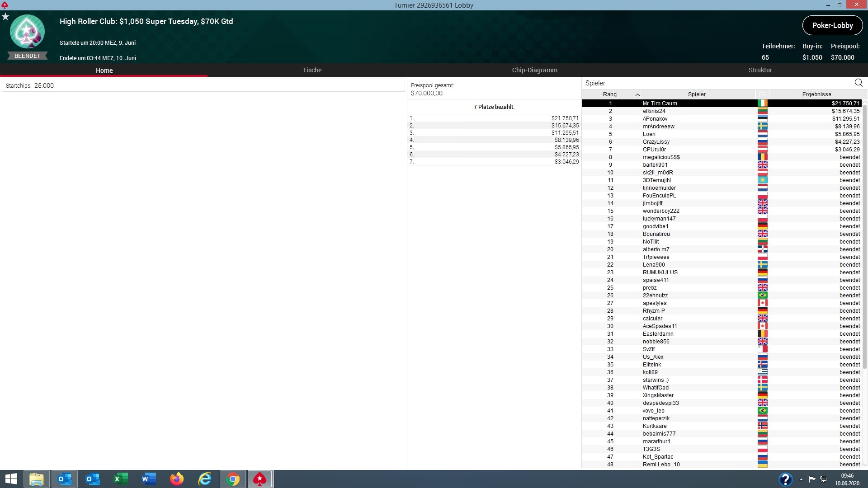The image size is (868, 488).
Task: Select player efkinis24 in the list
Action: tap(654, 111)
